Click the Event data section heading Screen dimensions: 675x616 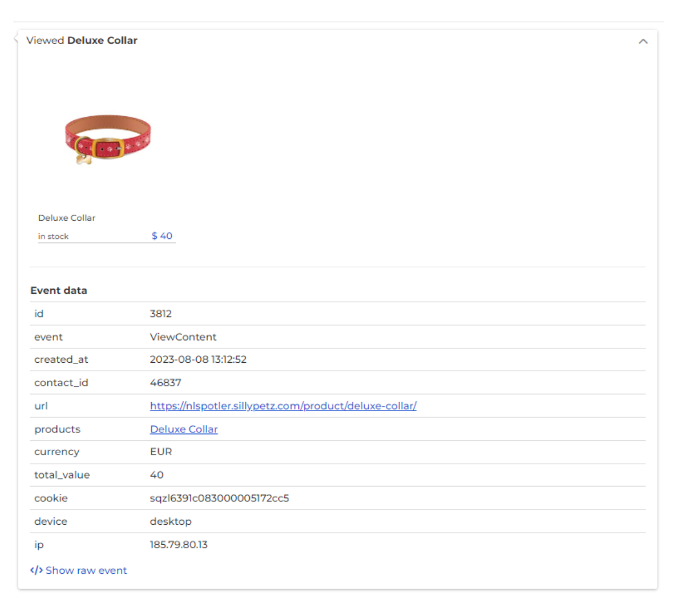click(59, 290)
